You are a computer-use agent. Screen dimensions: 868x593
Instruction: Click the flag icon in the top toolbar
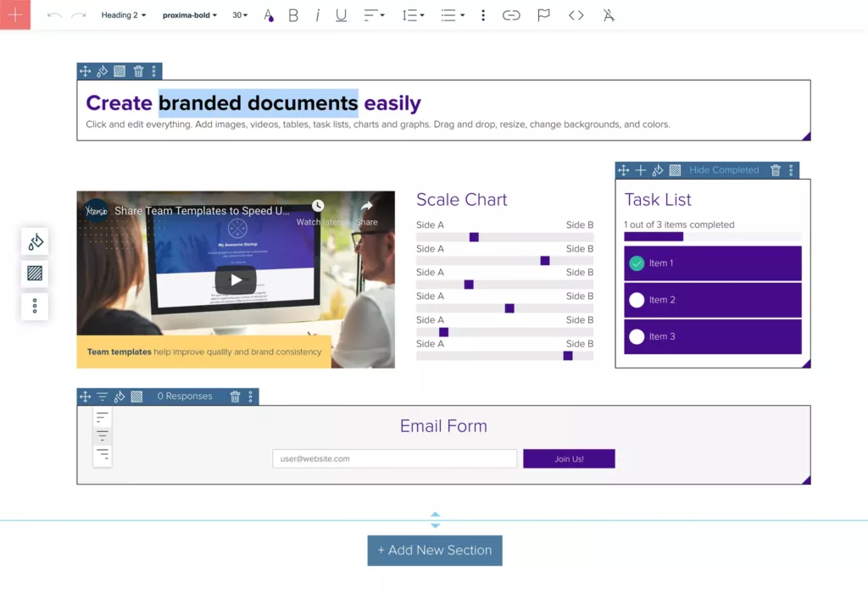(x=543, y=14)
